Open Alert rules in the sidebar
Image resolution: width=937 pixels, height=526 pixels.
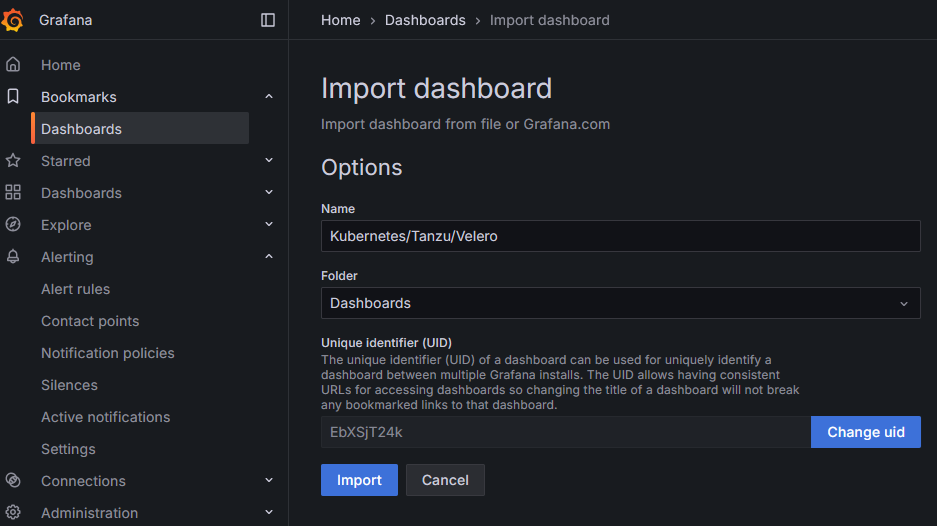pos(75,289)
